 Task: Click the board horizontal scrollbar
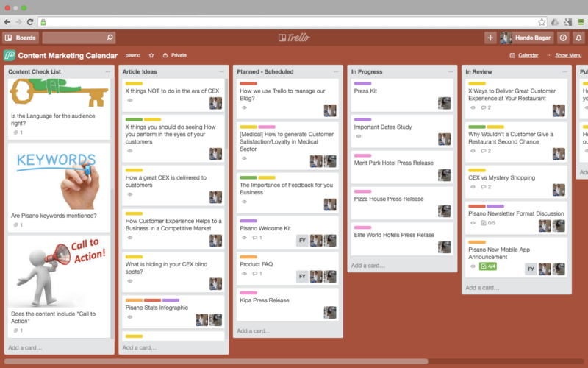point(215,361)
